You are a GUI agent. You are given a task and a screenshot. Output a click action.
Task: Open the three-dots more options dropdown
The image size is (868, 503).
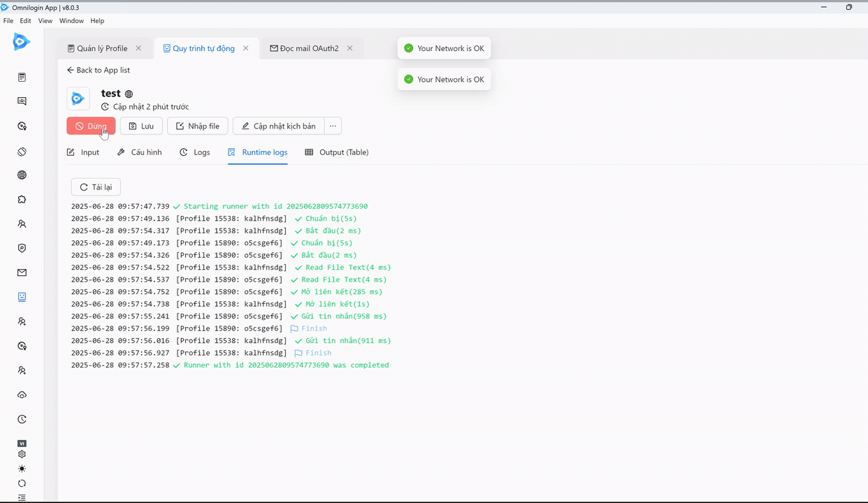pos(333,126)
